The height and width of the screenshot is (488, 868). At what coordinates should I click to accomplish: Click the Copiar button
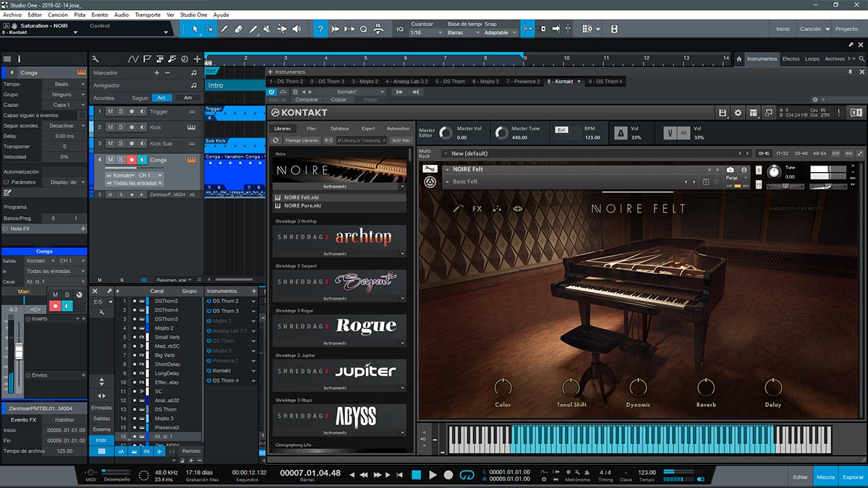click(339, 100)
